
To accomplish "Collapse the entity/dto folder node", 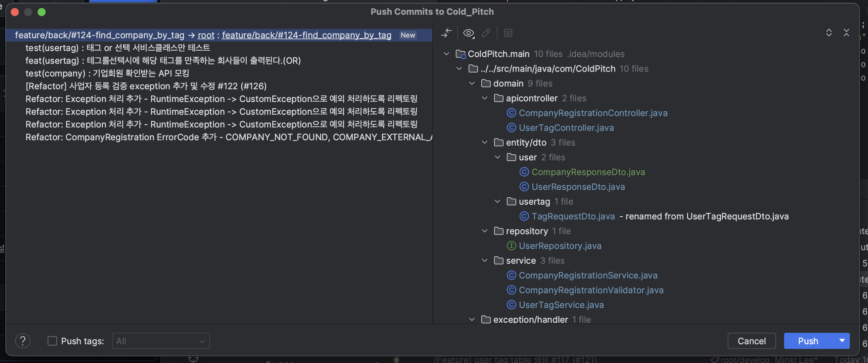I will 485,143.
